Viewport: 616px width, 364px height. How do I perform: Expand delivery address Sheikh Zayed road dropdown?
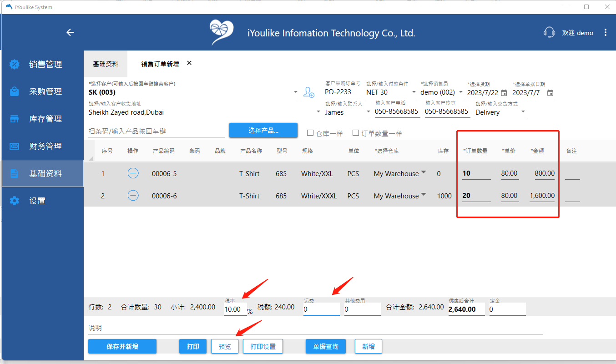coord(318,112)
